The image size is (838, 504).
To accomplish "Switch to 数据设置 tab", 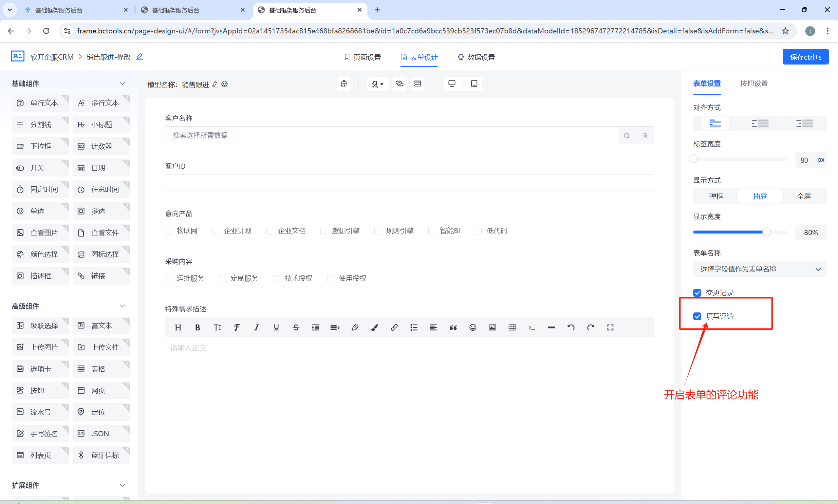I will point(476,57).
